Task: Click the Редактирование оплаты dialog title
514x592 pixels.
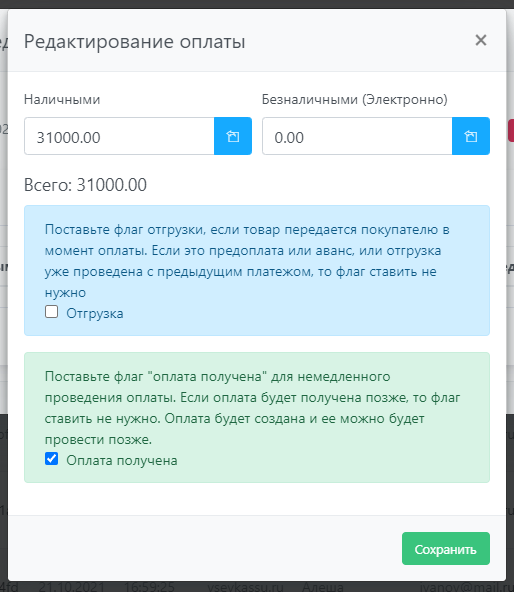Action: 134,41
